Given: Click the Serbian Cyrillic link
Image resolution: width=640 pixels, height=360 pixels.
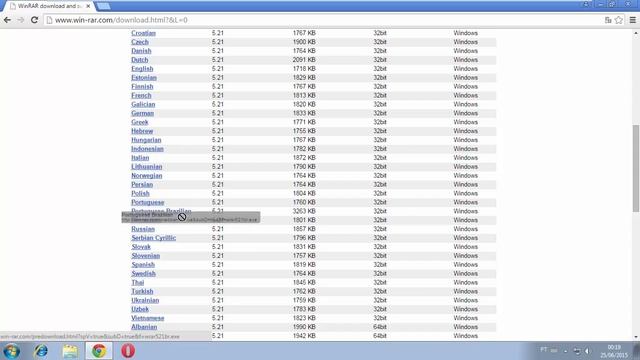Looking at the screenshot, I should coord(153,238).
